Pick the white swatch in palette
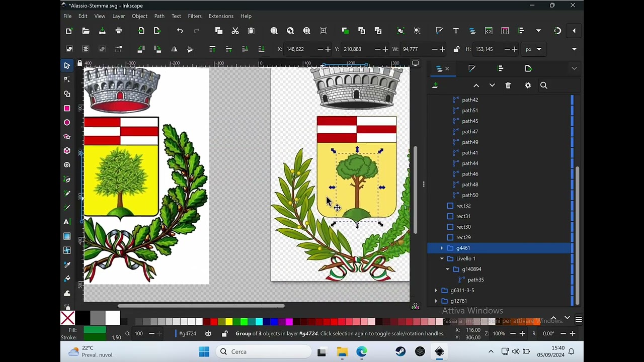The width and height of the screenshot is (644, 362). coord(113,318)
